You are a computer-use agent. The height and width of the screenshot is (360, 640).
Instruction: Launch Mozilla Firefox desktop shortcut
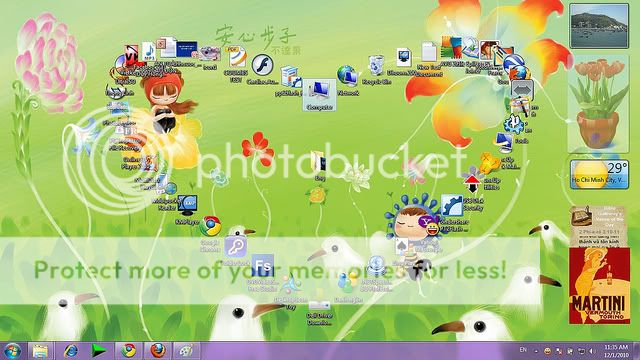coord(519,74)
